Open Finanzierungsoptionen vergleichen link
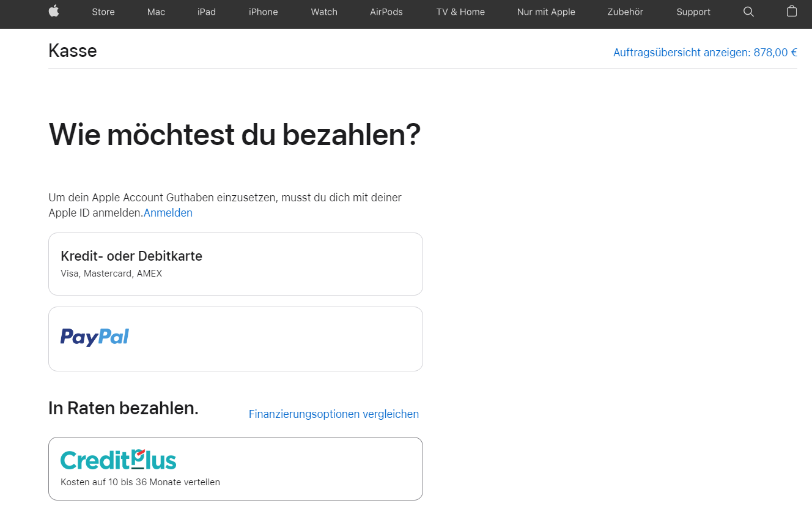Screen dimensions: 812x525 pyautogui.click(x=334, y=414)
